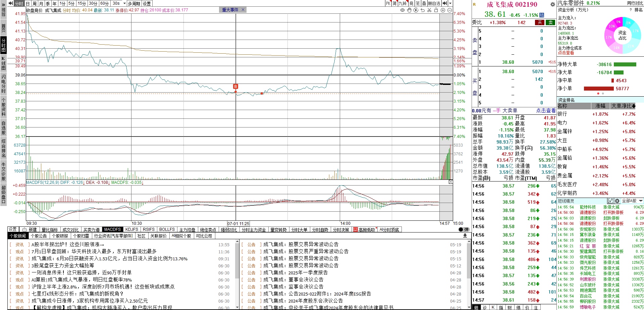Click the 资金占比 donut chart
Screen dimensions: 644x310
pos(622,35)
